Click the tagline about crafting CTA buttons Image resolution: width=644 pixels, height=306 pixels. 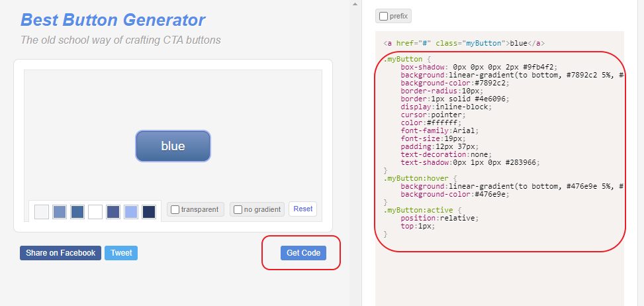[120, 40]
